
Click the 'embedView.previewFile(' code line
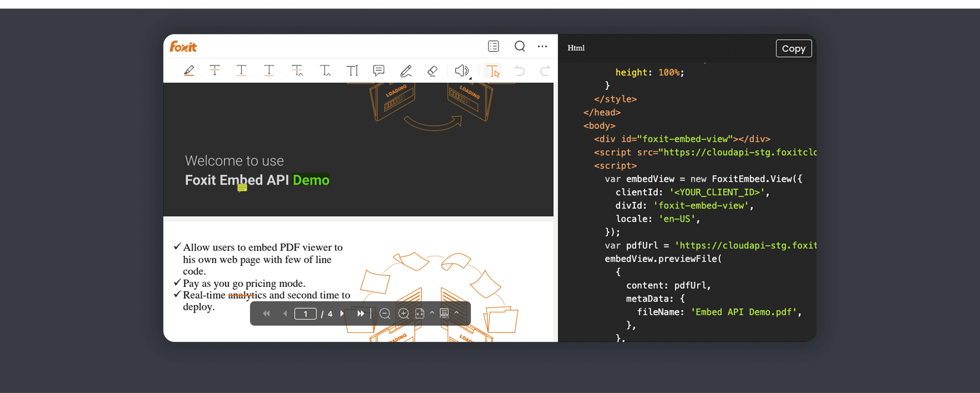[663, 259]
